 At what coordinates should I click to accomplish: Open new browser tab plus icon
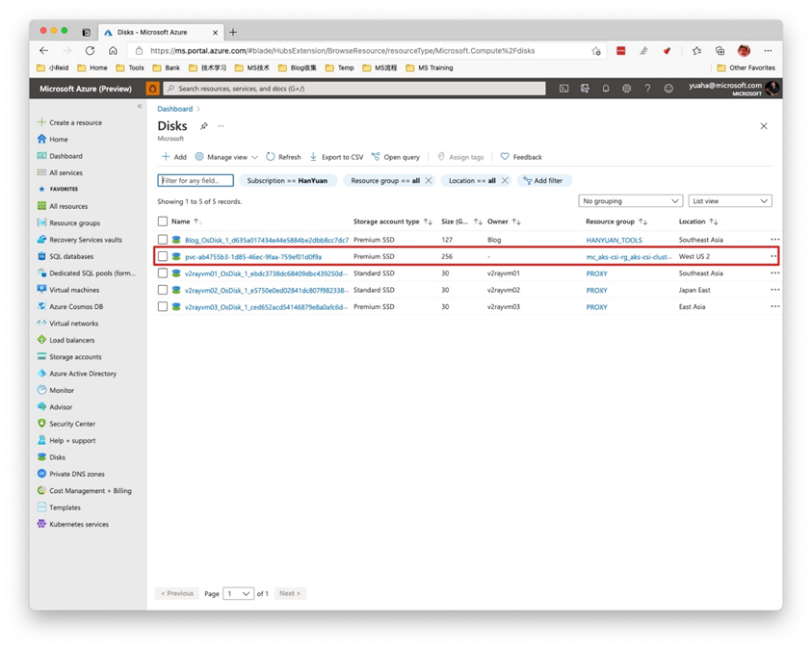[233, 32]
